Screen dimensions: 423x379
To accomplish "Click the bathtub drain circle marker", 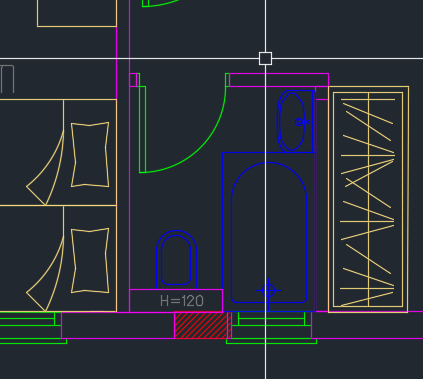I will [269, 290].
